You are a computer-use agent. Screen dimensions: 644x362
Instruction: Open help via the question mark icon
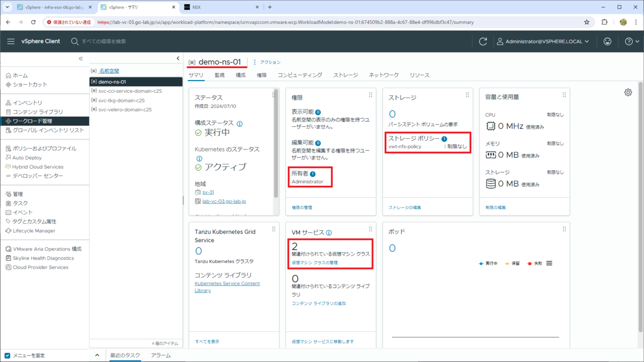click(x=630, y=41)
